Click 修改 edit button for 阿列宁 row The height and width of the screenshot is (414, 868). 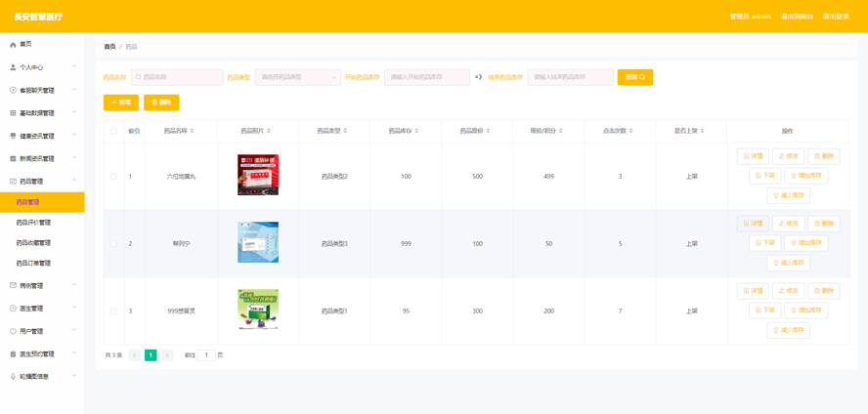[788, 224]
